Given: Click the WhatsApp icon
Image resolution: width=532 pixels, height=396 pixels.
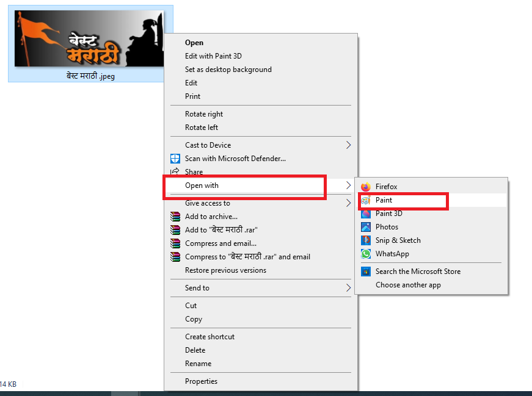Looking at the screenshot, I should coord(366,254).
